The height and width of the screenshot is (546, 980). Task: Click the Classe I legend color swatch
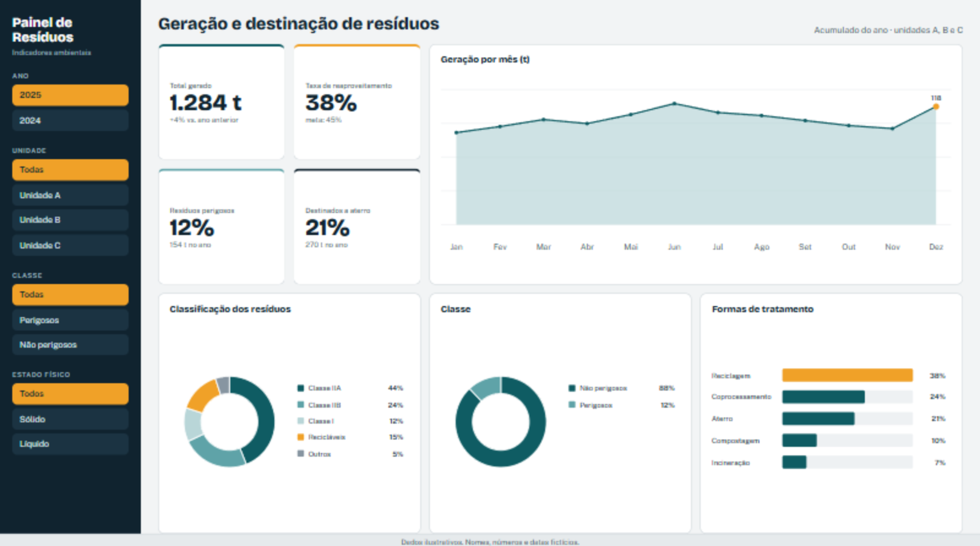coord(301,421)
